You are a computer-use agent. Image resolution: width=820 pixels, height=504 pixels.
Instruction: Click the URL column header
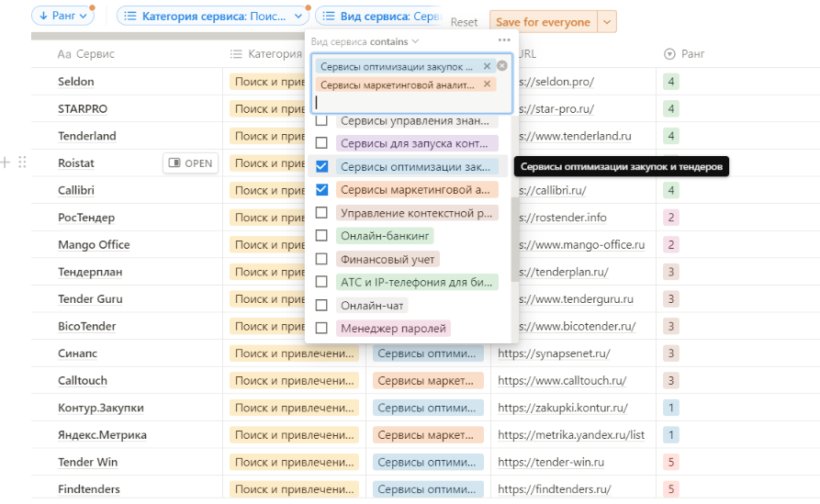(528, 54)
